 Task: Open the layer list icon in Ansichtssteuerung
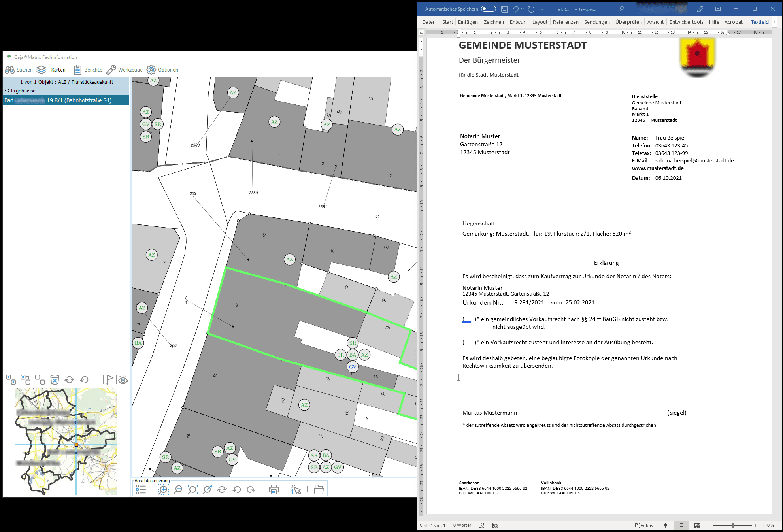coord(141,490)
